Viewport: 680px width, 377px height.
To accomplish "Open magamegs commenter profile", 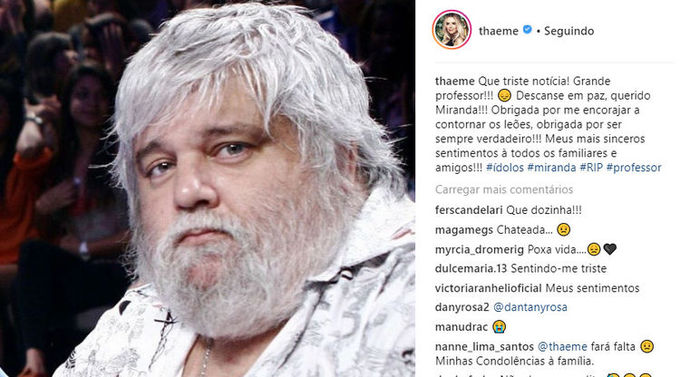I will click(464, 230).
